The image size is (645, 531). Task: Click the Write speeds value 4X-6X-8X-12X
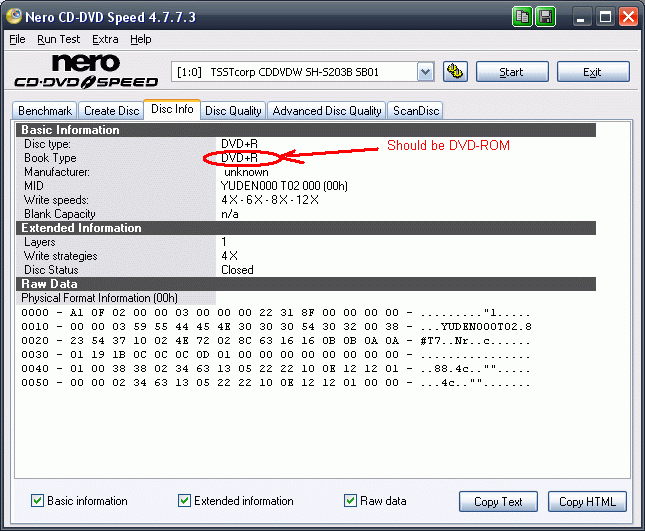[x=270, y=200]
